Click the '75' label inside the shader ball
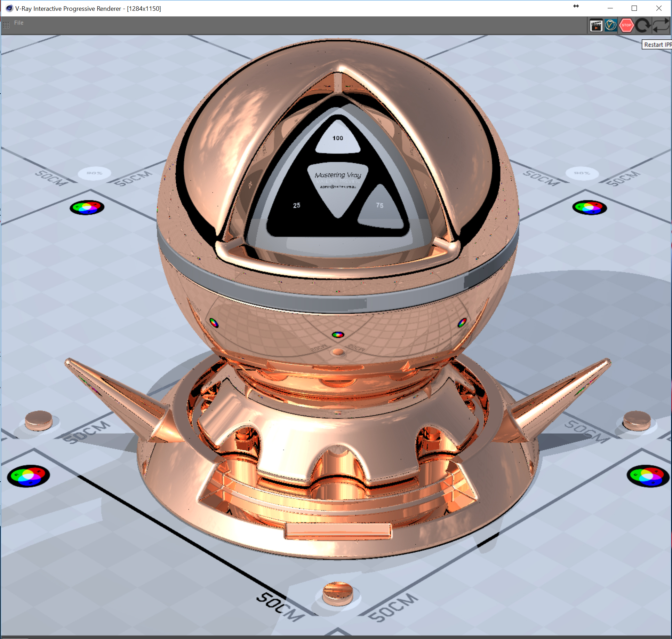The height and width of the screenshot is (639, 672). click(379, 206)
